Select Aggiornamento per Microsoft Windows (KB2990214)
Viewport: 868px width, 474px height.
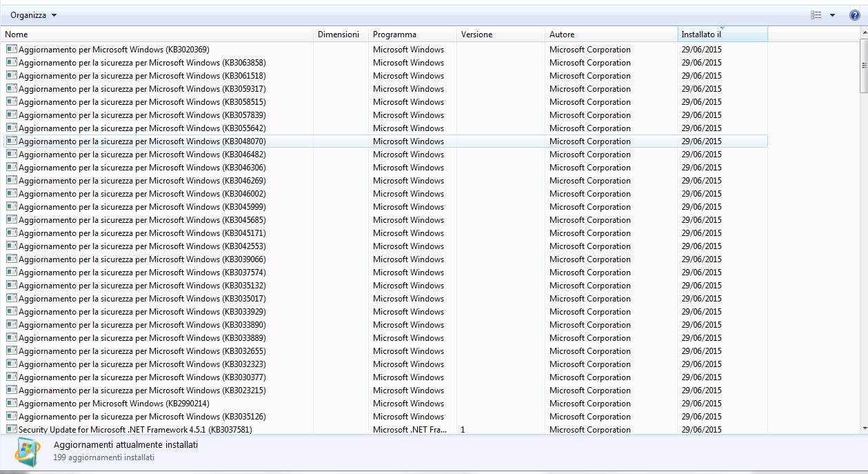(x=114, y=404)
